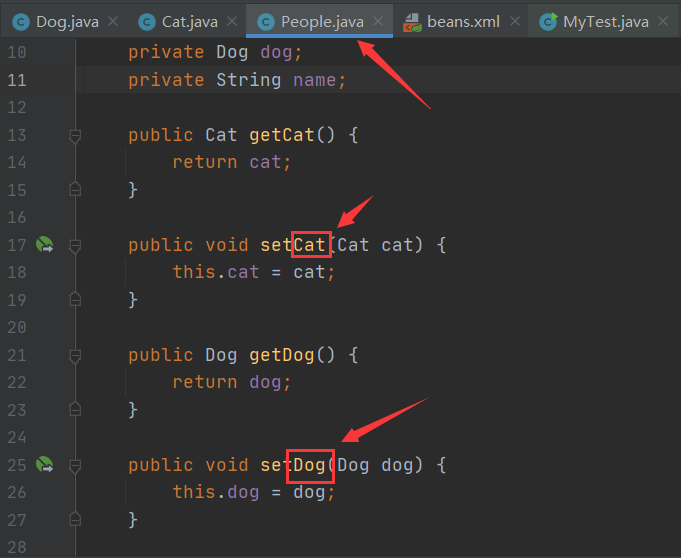This screenshot has height=558, width=681.
Task: Click the 'Dog dog' parameter on line 25
Action: pos(374,466)
